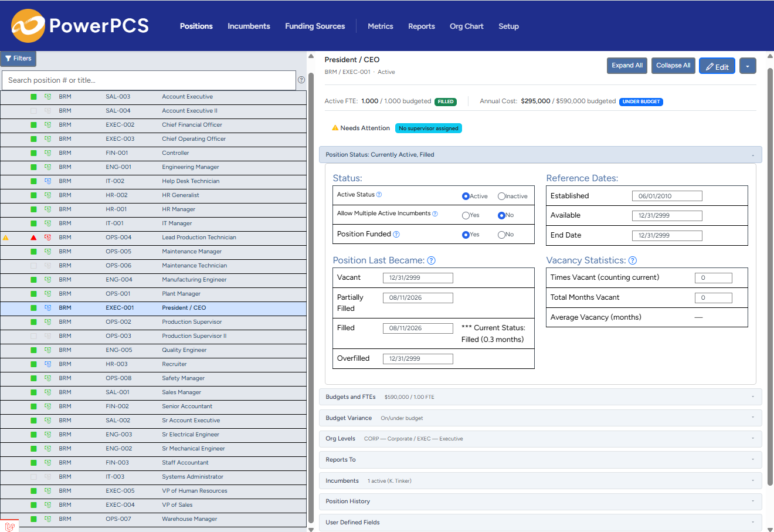Click the Edit button
The height and width of the screenshot is (532, 774).
coord(717,66)
